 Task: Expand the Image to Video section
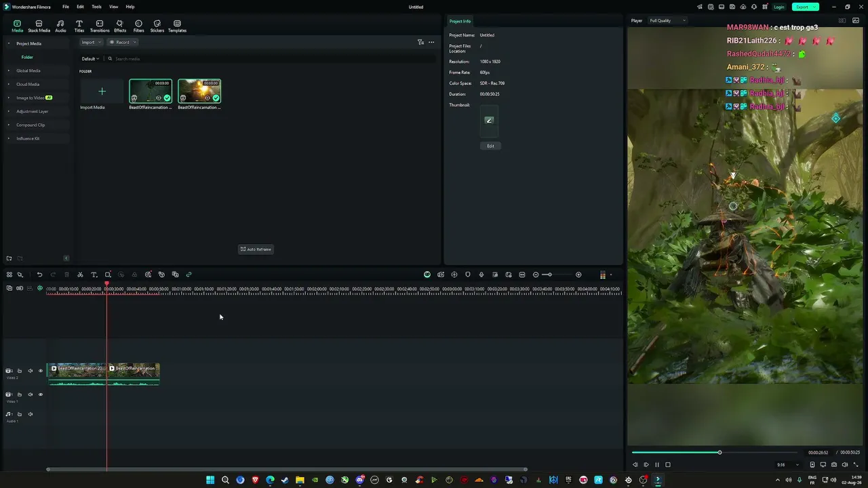[9, 98]
